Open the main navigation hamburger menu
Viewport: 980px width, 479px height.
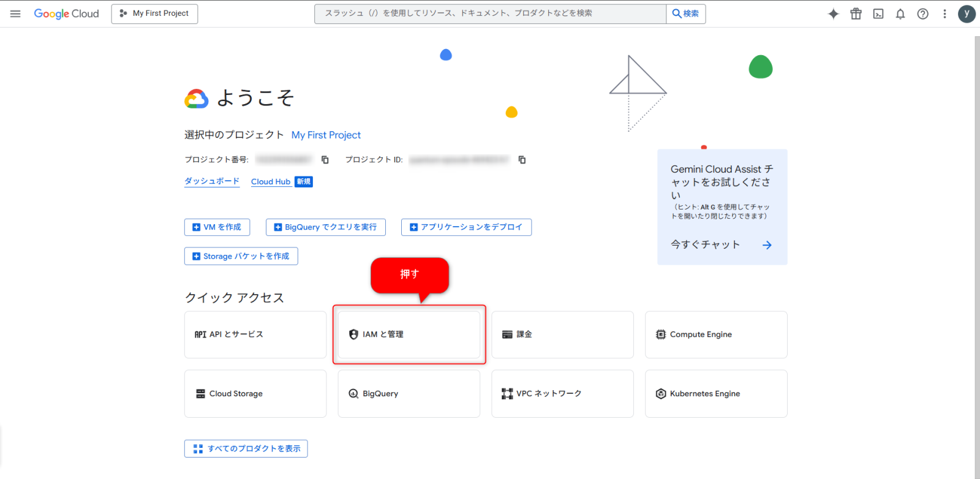(15, 13)
